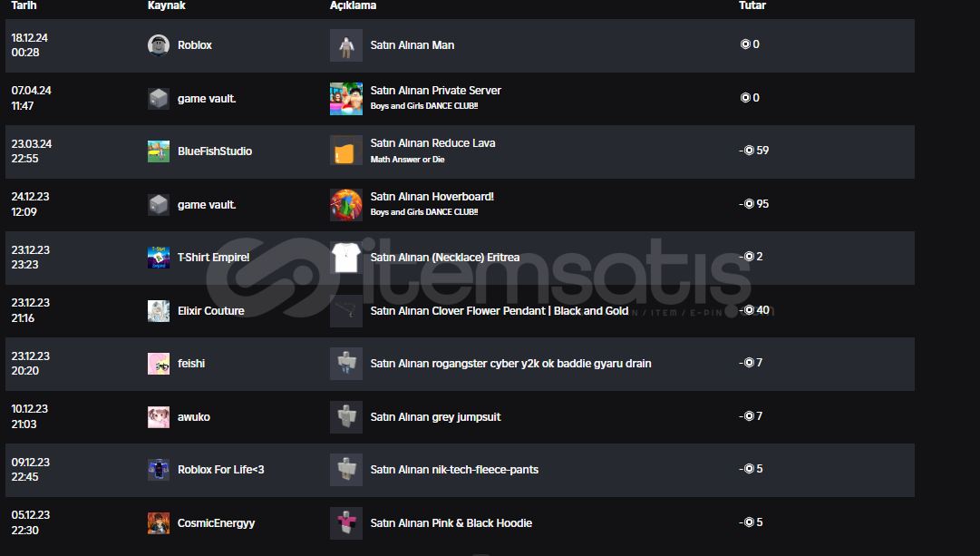
Task: Open the Reduce Lava item thumbnail
Action: pyautogui.click(x=346, y=151)
